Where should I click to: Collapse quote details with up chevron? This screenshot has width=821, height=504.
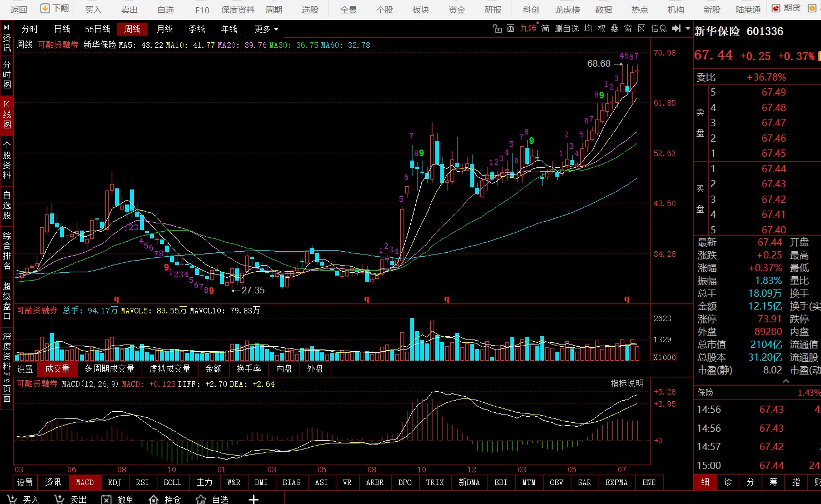pos(786,381)
